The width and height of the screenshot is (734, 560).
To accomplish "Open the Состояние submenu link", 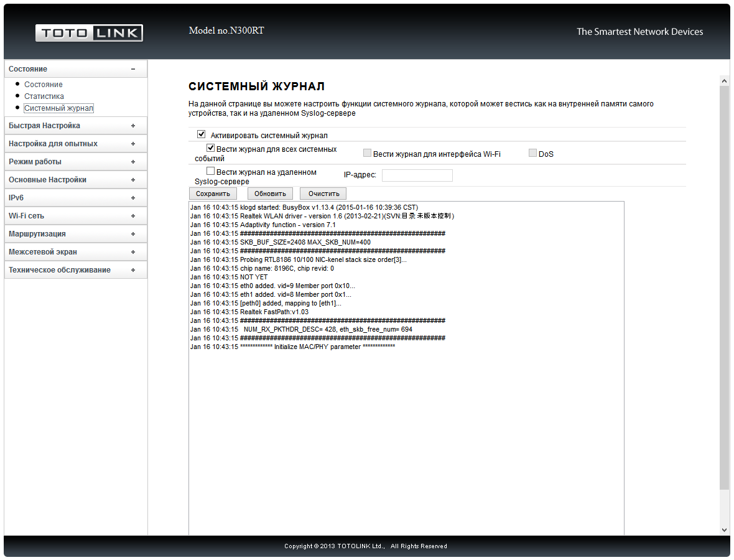I will tap(44, 84).
